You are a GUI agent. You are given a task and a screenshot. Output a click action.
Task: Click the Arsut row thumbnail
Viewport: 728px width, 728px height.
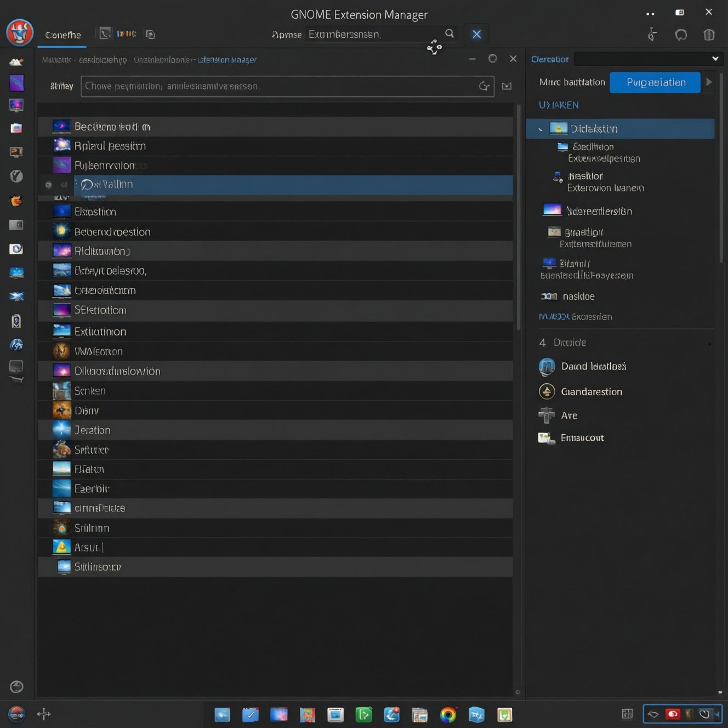(x=61, y=547)
